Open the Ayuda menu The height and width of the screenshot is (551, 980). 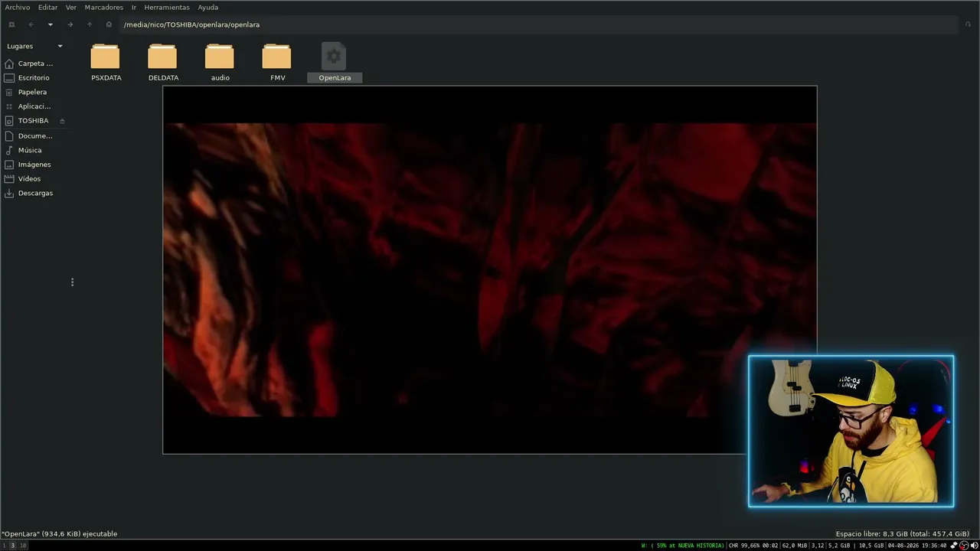pos(208,8)
